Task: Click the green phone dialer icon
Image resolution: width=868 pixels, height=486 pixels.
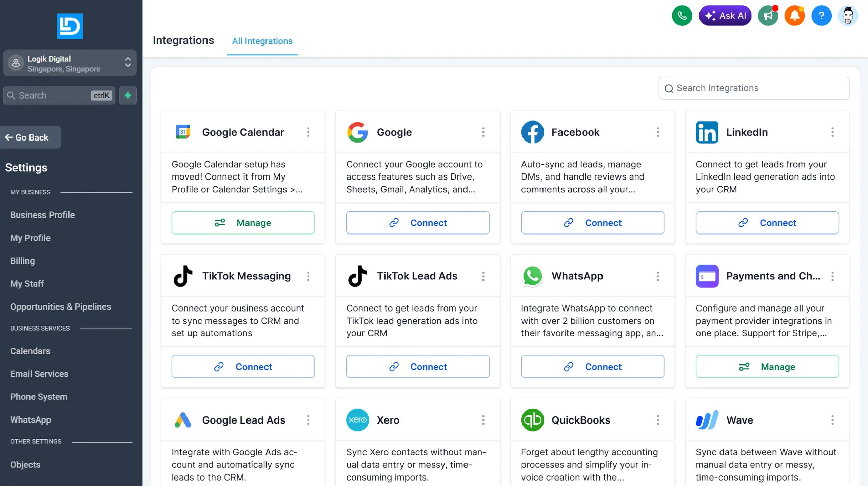Action: (682, 16)
